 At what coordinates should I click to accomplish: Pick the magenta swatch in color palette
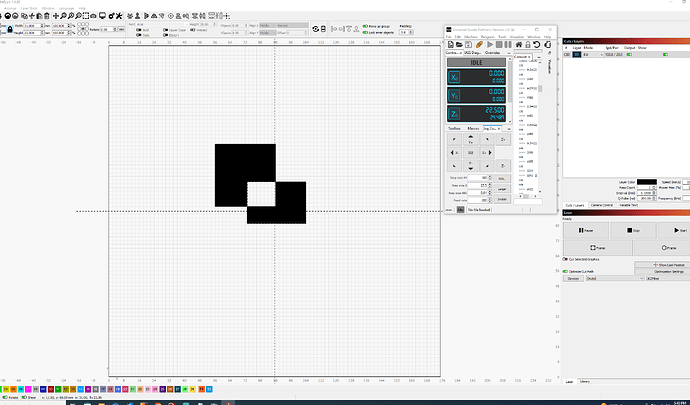click(x=28, y=389)
